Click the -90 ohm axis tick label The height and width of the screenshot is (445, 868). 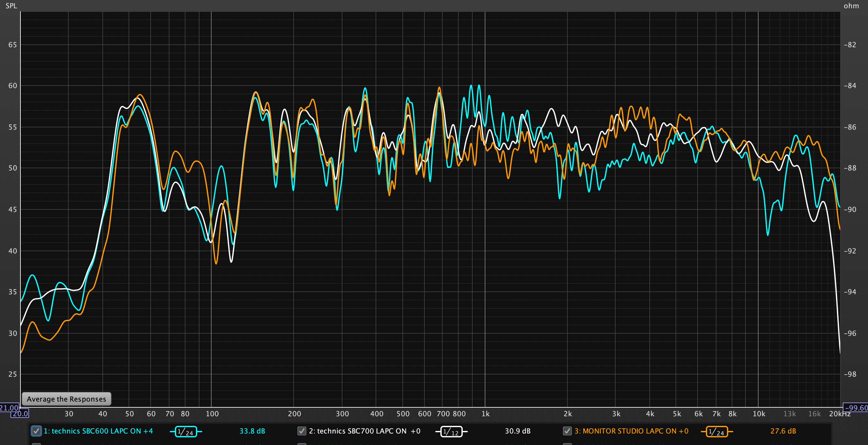coord(850,209)
